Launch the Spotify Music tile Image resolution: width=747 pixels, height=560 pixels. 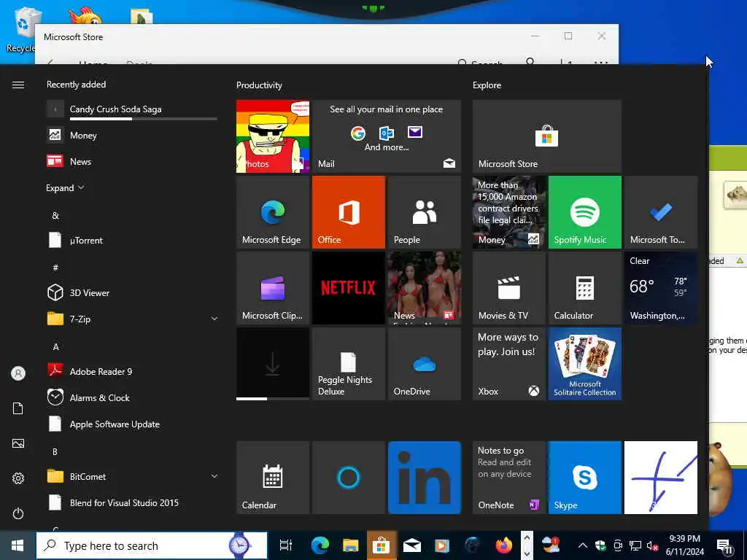(x=584, y=212)
